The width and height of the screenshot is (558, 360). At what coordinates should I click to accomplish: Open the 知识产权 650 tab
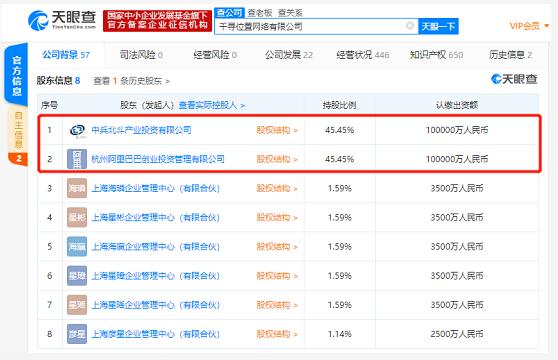pos(436,55)
